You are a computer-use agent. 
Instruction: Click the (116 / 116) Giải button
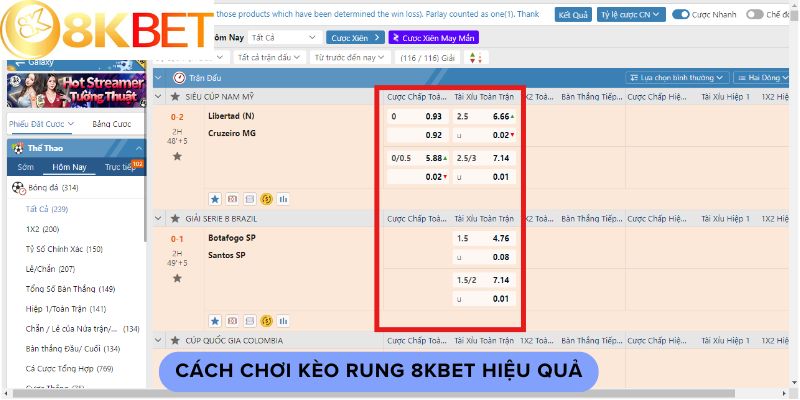[x=427, y=57]
